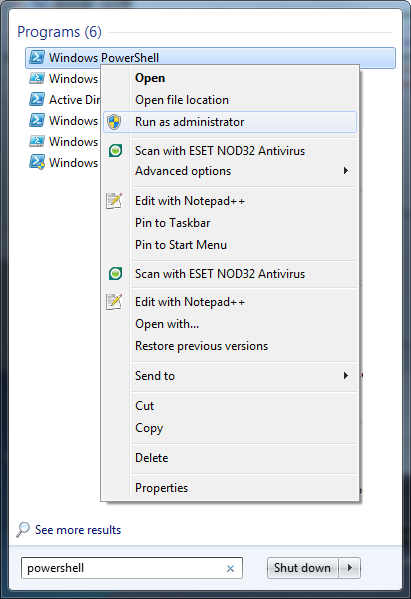Viewport: 411px width, 599px height.
Task: Select Open file location
Action: click(x=182, y=100)
